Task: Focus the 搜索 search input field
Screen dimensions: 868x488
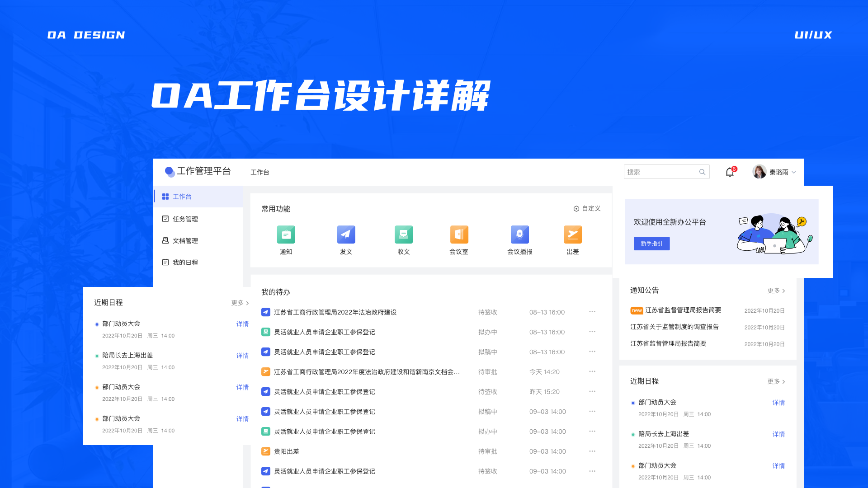Action: point(660,172)
